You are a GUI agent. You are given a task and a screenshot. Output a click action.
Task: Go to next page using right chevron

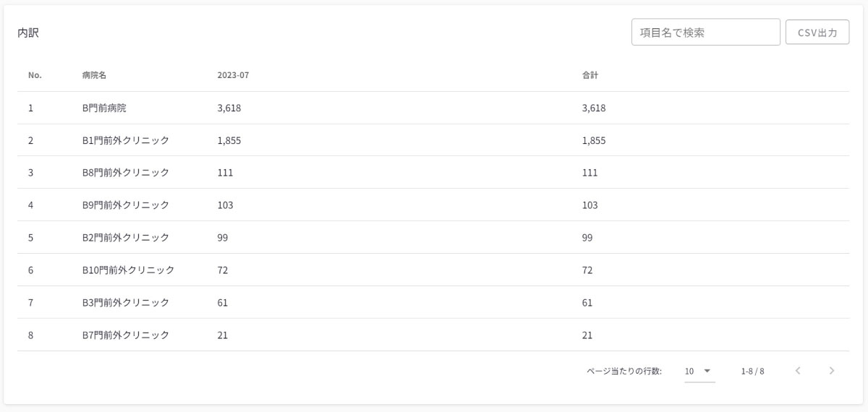[x=832, y=371]
